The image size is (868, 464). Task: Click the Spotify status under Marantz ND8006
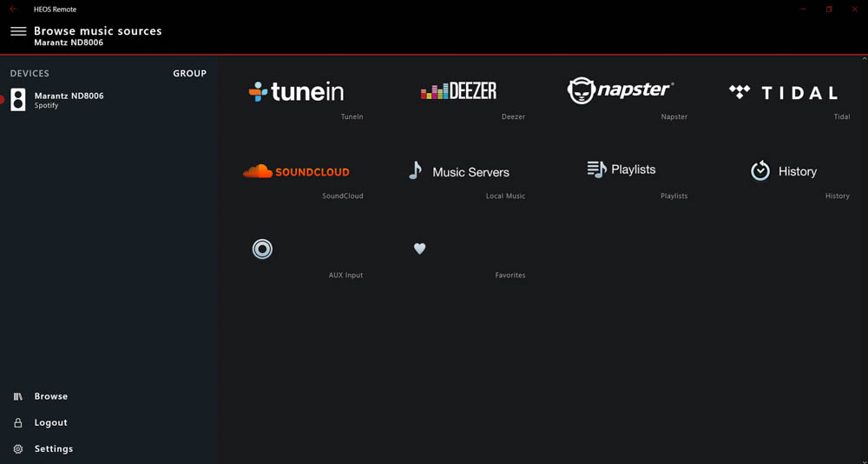point(46,105)
